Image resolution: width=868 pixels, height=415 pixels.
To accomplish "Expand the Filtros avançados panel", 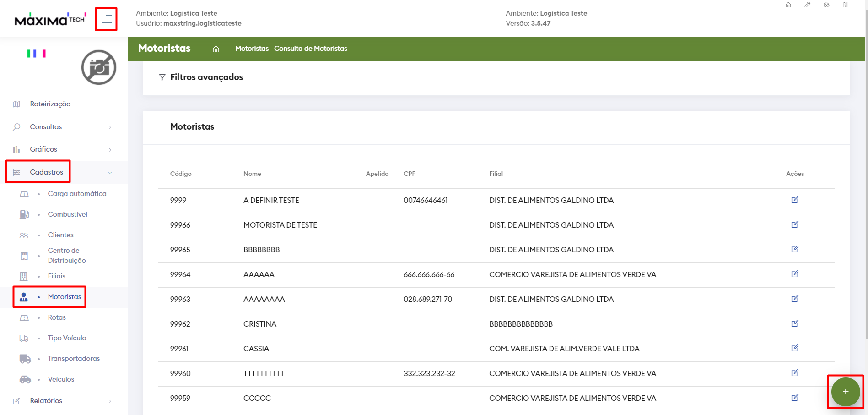I will click(206, 77).
